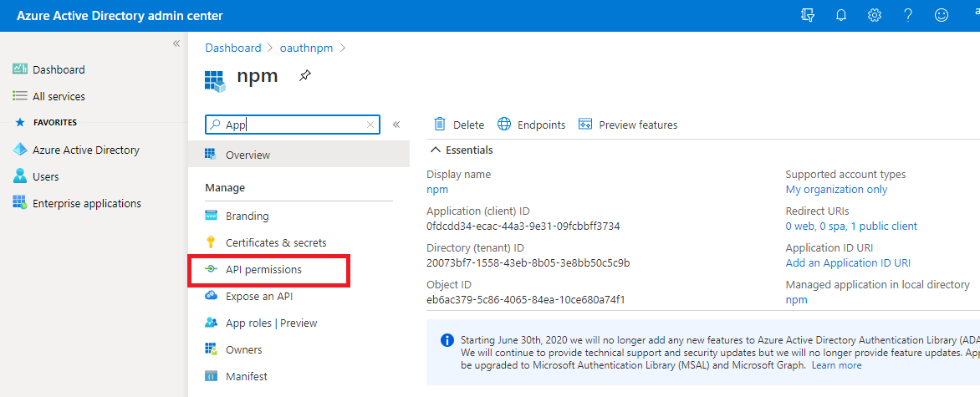Screen dimensions: 980x397
Task: Clear the search box with X icon
Action: click(x=370, y=125)
